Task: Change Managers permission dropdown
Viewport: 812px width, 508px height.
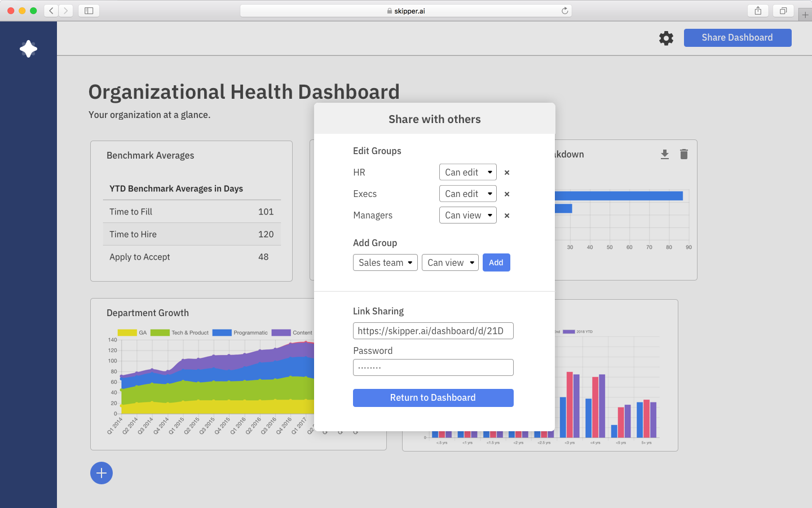Action: (467, 215)
